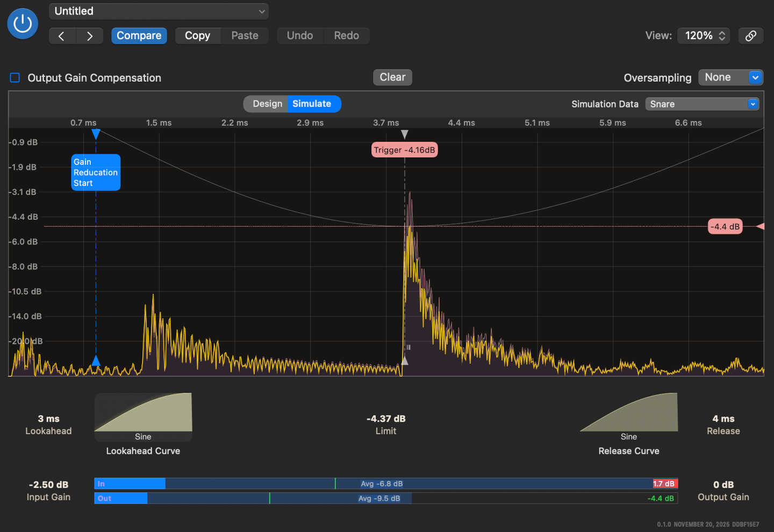
Task: Toggle the plugin power bypass button
Action: point(23,24)
